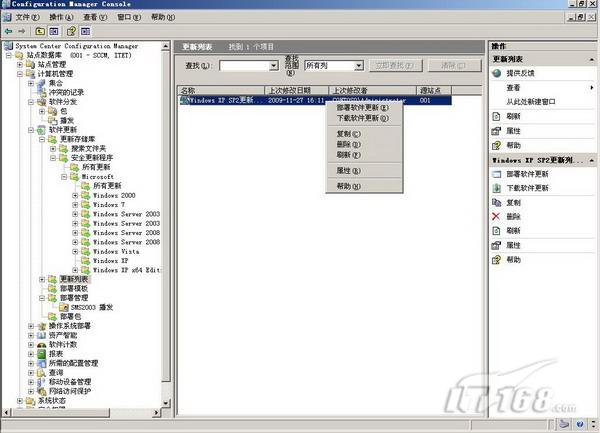Select the 报表 tree node
This screenshot has height=433, width=600.
(x=56, y=354)
